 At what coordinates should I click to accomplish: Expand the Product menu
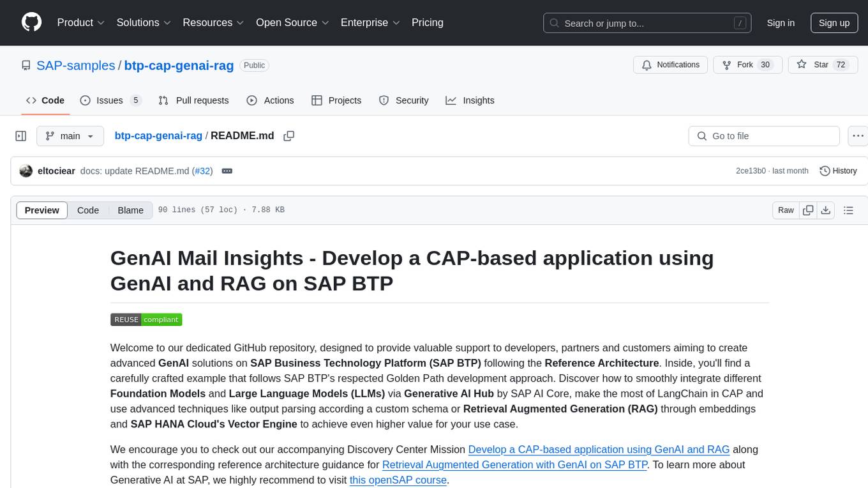coord(80,22)
